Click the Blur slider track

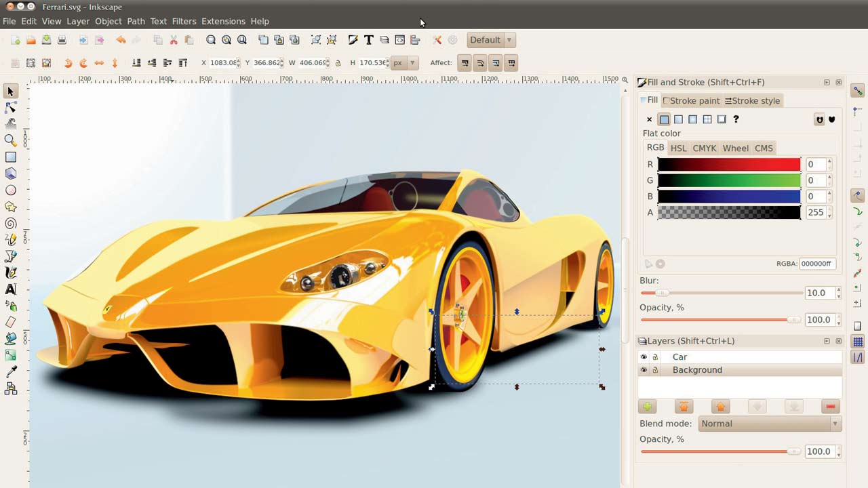(x=722, y=293)
